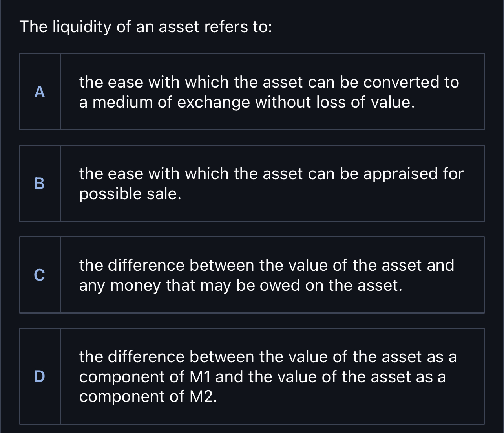Select answer option A
Viewport: 504px width, 433px height.
(252, 92)
